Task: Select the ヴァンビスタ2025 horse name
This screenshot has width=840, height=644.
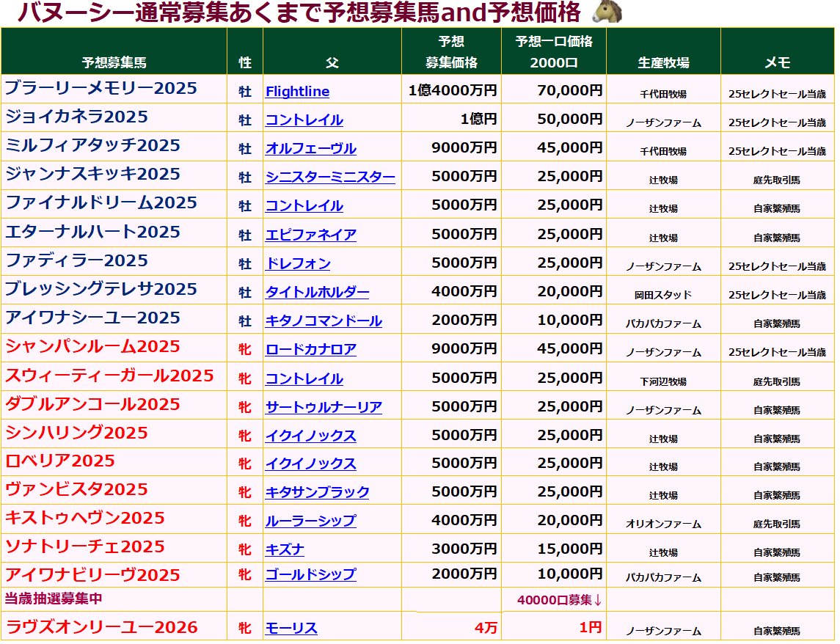Action: [x=76, y=489]
